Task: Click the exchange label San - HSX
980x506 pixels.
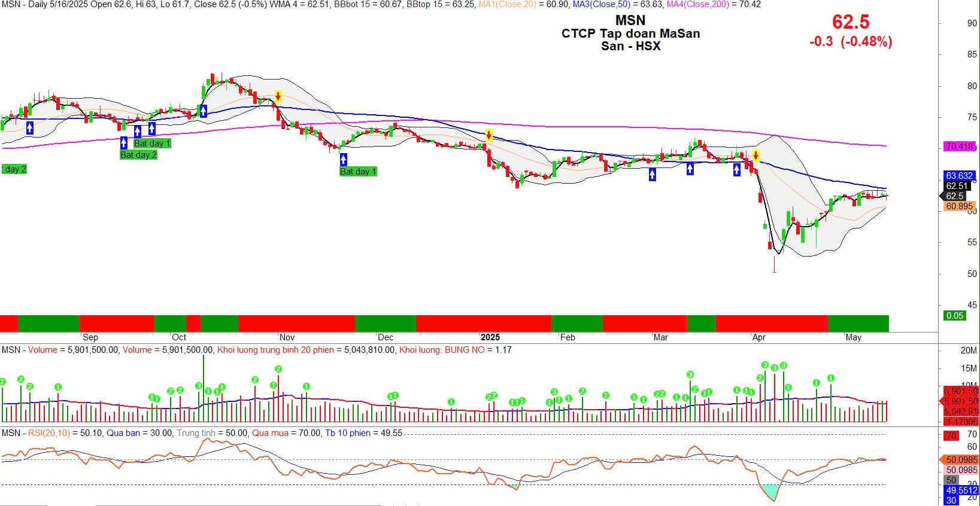Action: point(631,46)
